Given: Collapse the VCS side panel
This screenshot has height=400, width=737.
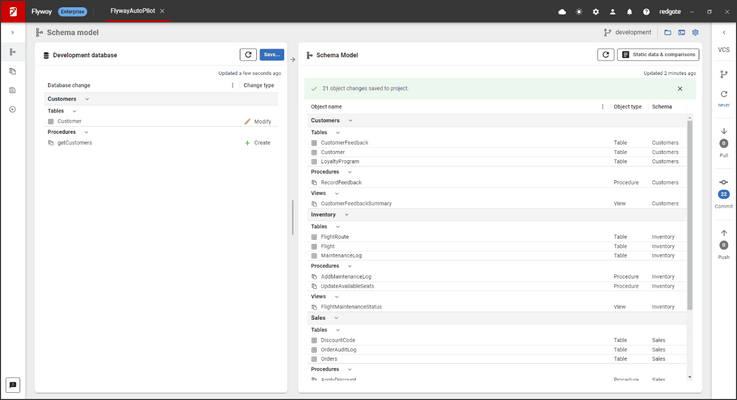Looking at the screenshot, I should click(723, 33).
